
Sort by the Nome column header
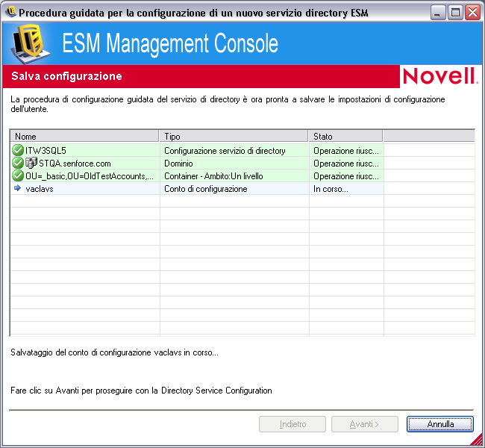84,136
